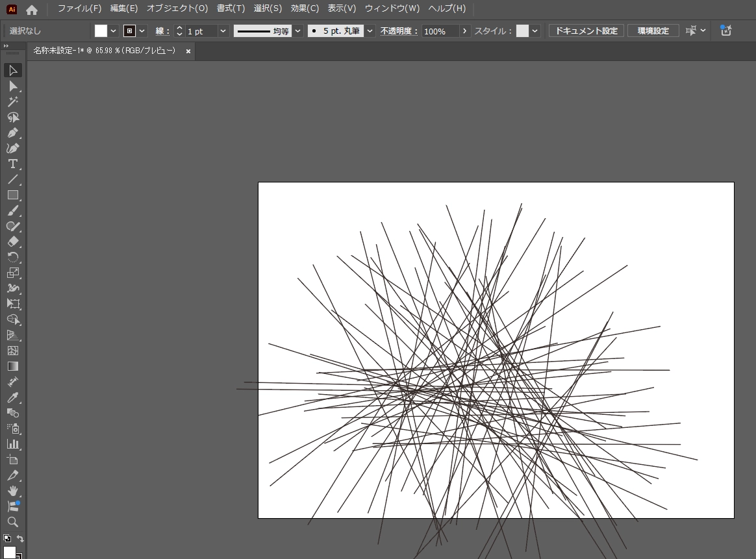This screenshot has width=756, height=559.
Task: Click the fill color swatch in control bar
Action: (101, 31)
